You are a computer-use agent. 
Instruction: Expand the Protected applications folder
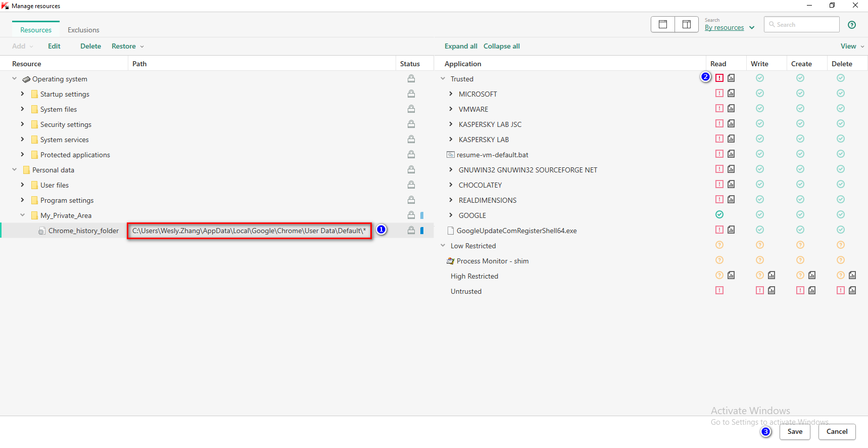point(22,154)
